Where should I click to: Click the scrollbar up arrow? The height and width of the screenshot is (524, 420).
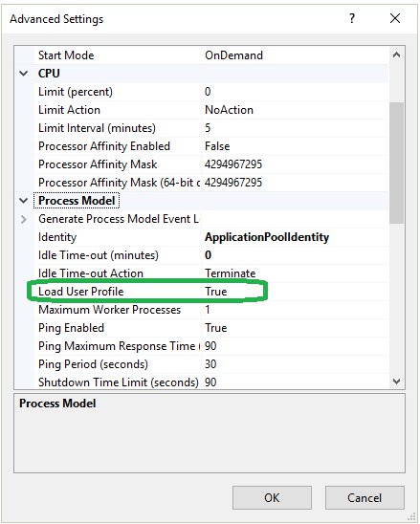(x=397, y=55)
